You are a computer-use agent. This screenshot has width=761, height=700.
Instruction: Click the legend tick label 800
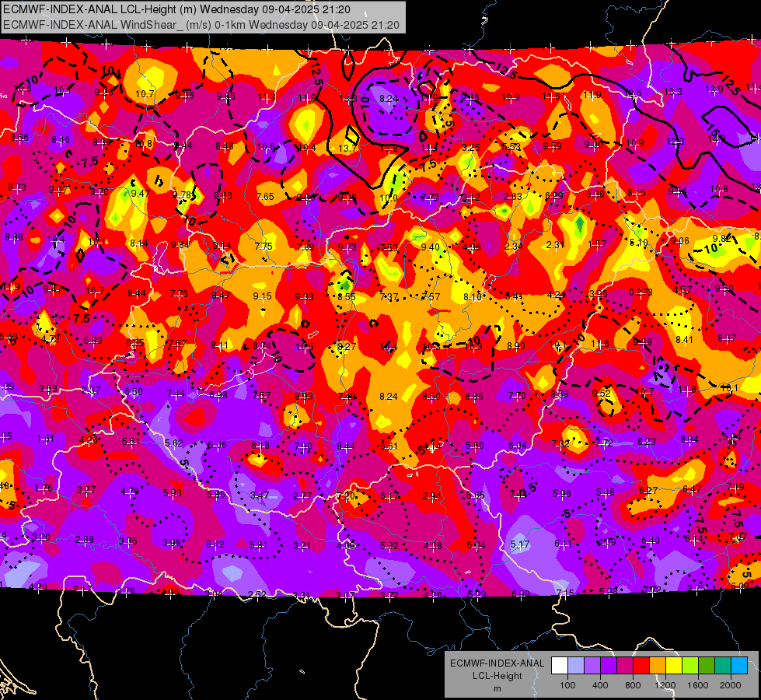click(x=633, y=685)
